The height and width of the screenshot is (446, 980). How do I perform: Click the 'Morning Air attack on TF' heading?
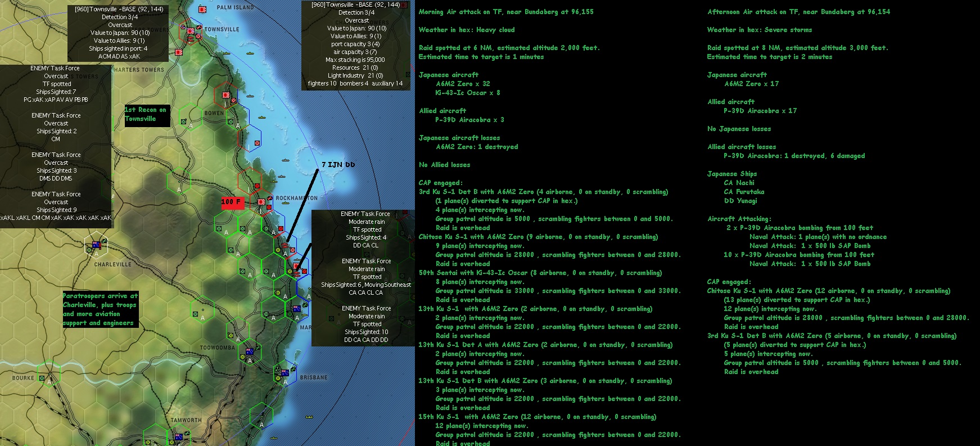506,12
